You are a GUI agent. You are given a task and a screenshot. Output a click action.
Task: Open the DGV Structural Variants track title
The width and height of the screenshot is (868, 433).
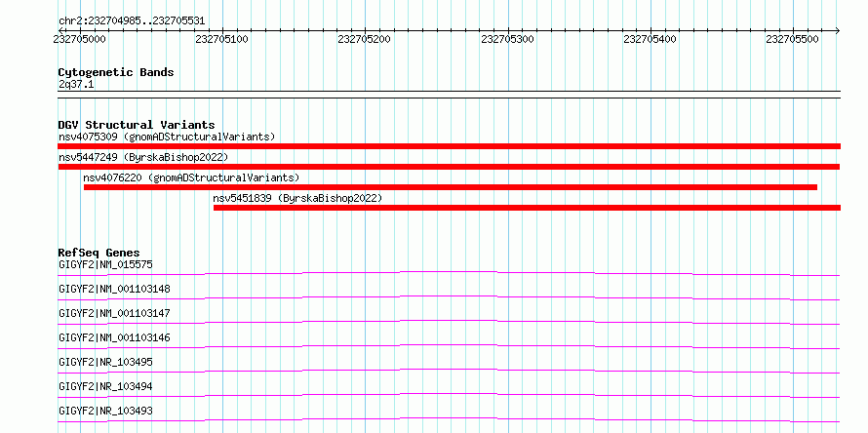(x=137, y=125)
